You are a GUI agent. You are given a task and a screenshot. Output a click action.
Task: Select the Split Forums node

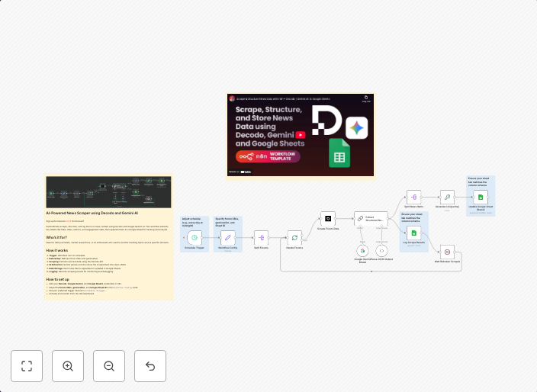point(262,238)
